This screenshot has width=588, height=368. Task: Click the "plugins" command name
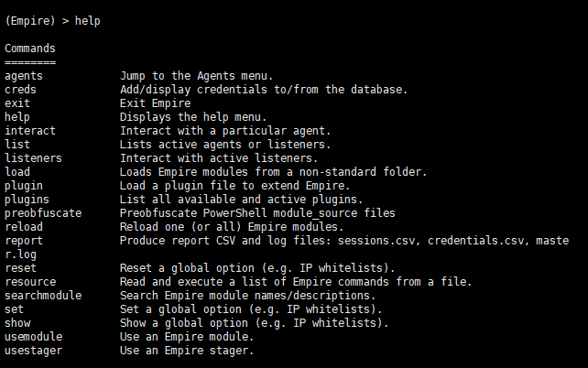pos(27,199)
